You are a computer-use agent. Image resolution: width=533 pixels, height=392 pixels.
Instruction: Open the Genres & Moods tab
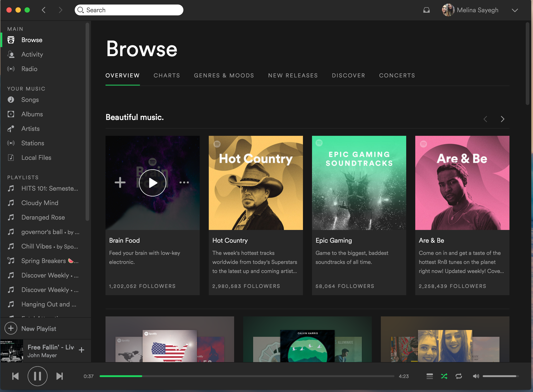(224, 75)
